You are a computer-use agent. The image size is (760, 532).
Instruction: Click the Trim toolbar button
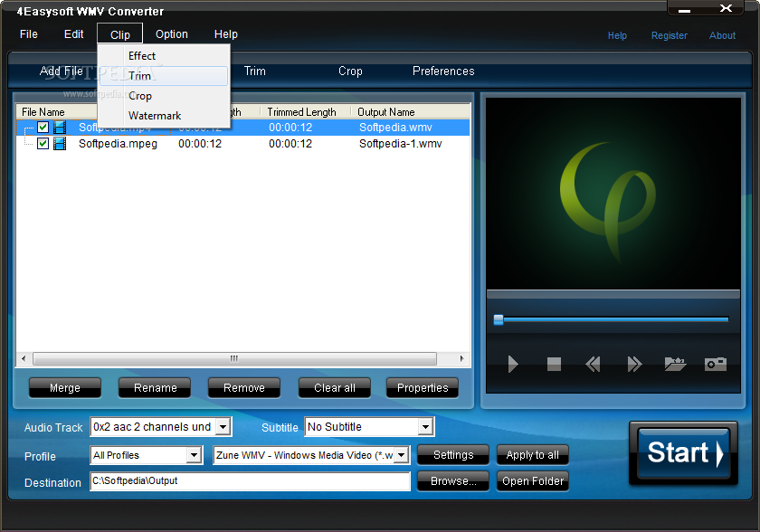[255, 71]
